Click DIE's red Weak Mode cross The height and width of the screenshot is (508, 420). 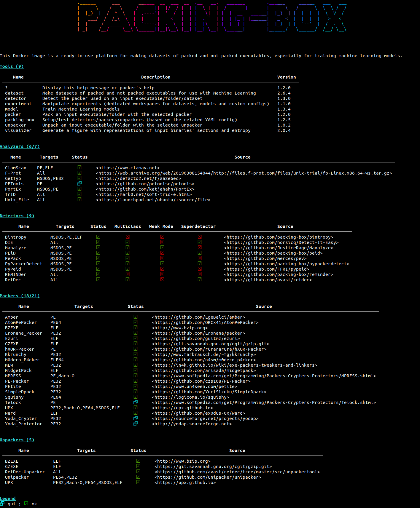pos(162,242)
